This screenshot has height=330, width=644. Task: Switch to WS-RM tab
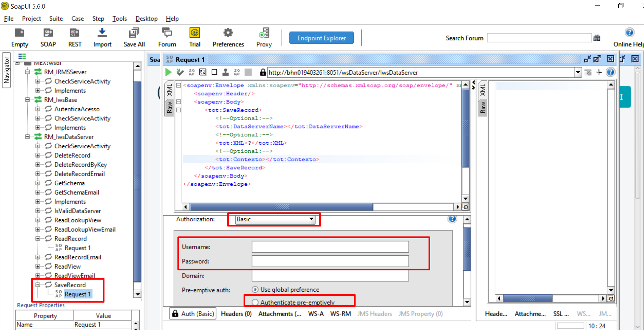tap(340, 314)
